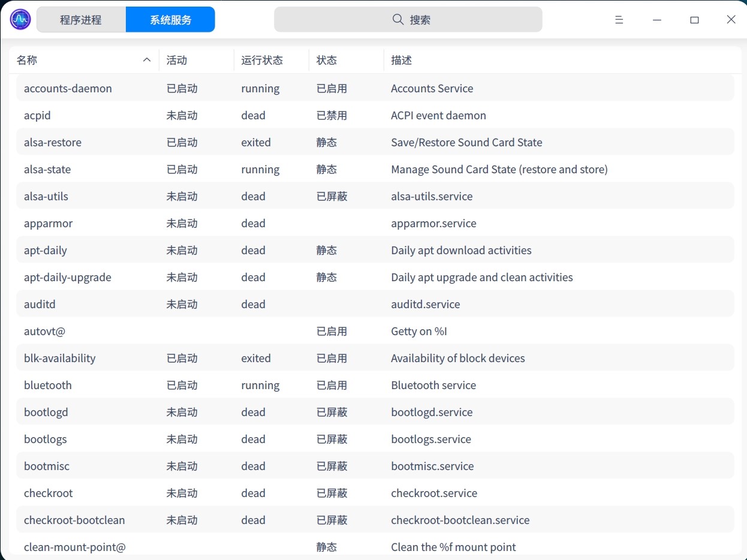Switch to the 程序进程 tab
Screen dimensions: 747x560
click(x=81, y=19)
